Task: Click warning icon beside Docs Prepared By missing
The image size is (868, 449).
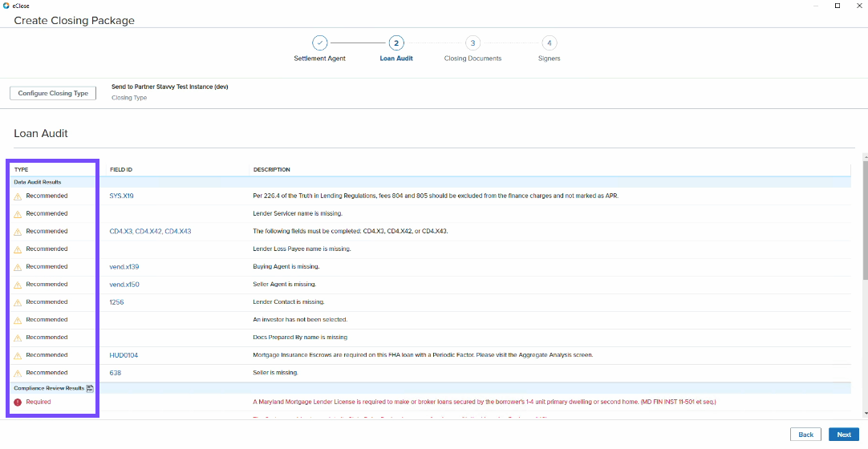Action: [x=18, y=338]
